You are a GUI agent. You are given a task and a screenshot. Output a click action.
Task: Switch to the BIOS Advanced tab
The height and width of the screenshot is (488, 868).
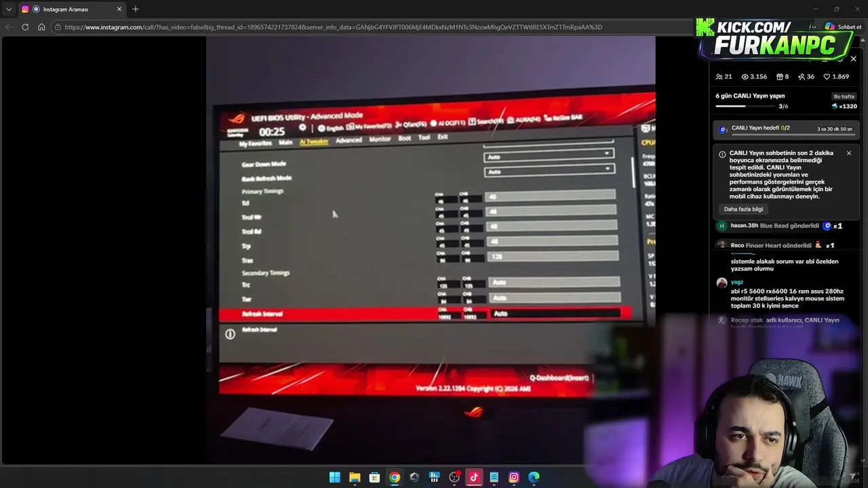(x=349, y=140)
